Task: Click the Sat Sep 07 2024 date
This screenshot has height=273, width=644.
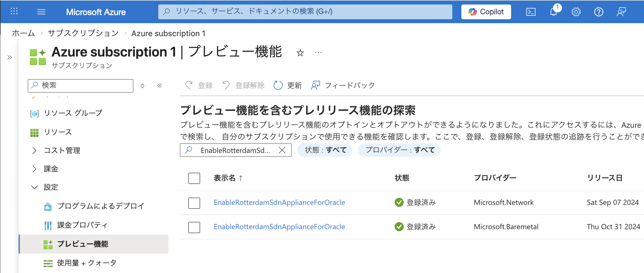Action: pyautogui.click(x=613, y=203)
